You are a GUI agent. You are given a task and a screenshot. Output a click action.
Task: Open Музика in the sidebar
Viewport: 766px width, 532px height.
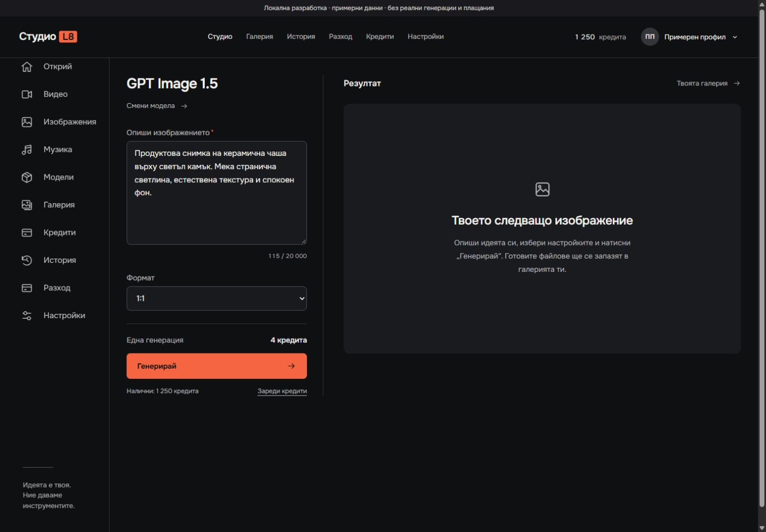(x=58, y=149)
